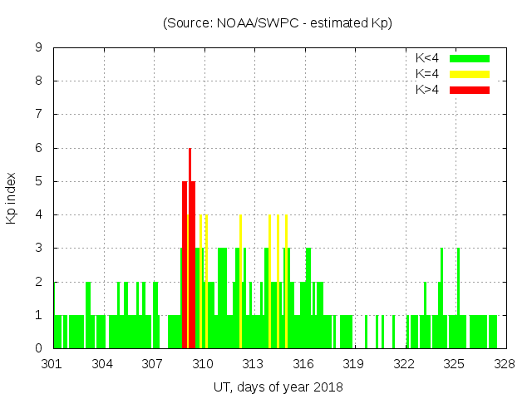Image resolution: width=532 pixels, height=399 pixels.
Task: Click the yellow K=4 legend swatch
Action: click(x=470, y=74)
